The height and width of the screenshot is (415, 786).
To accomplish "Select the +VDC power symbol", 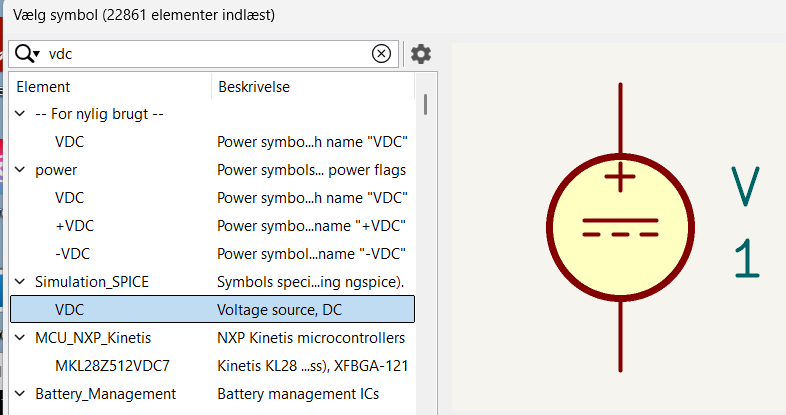I will 213,226.
